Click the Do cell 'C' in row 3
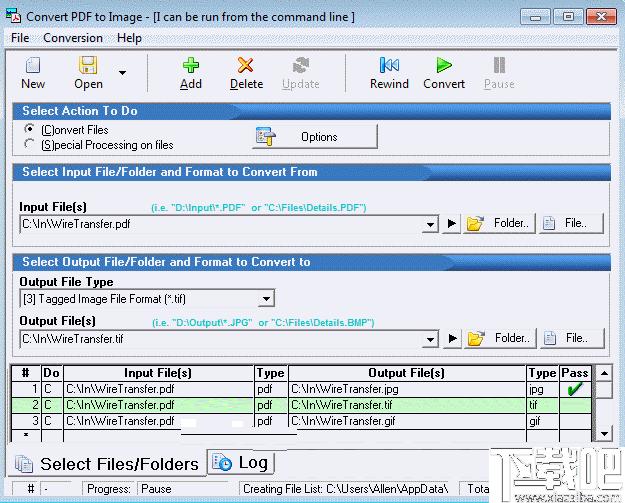The width and height of the screenshot is (625, 503). [52, 421]
